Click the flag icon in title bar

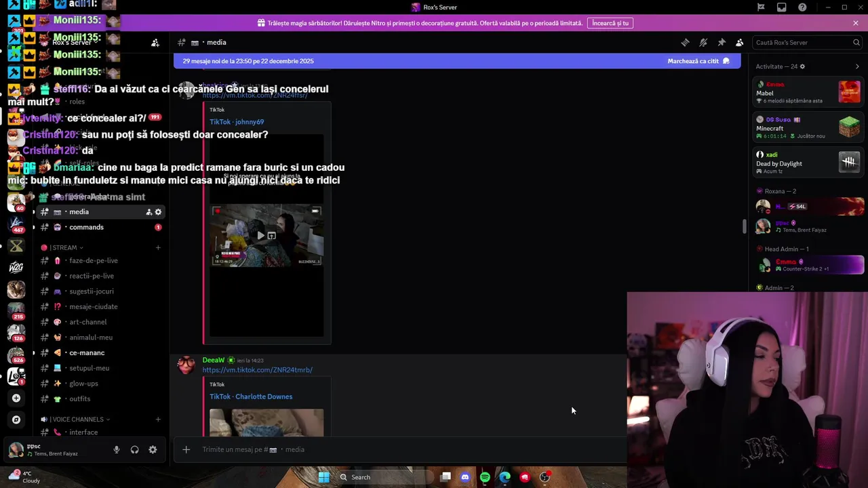761,7
